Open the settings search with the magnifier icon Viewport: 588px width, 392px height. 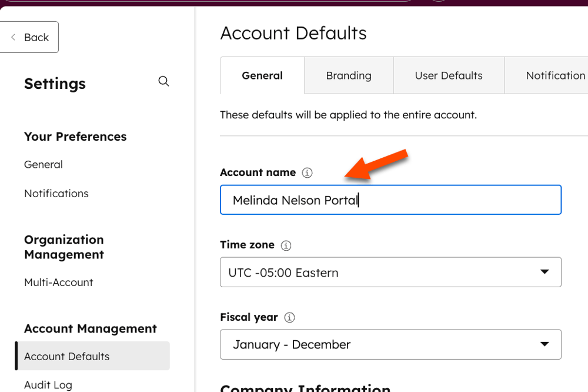pos(163,81)
